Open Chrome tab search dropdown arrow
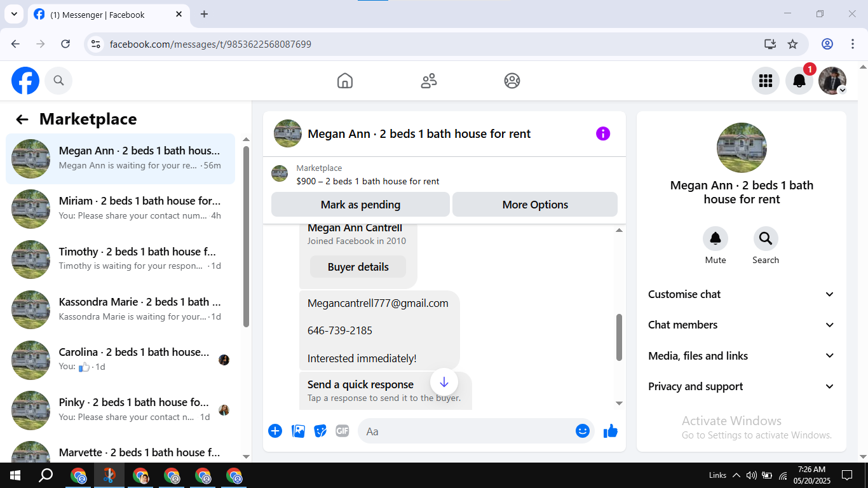The image size is (868, 488). [14, 14]
